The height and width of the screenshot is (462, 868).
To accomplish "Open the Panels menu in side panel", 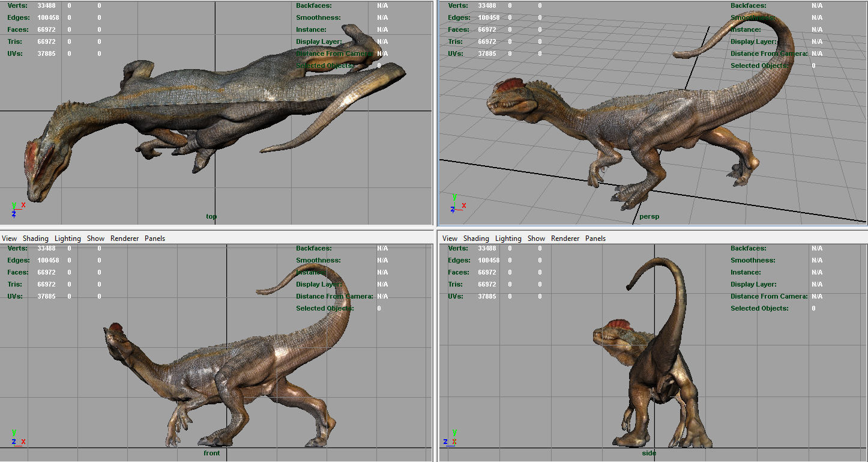I will pos(595,239).
